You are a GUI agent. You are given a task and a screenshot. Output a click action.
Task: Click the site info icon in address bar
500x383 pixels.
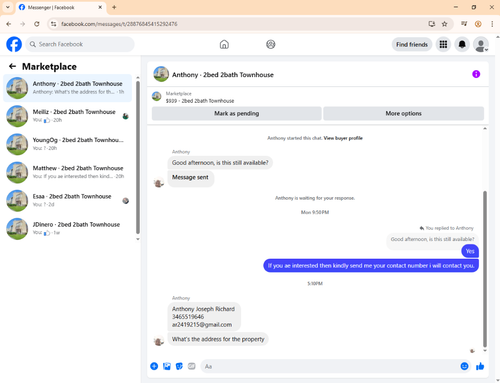53,24
